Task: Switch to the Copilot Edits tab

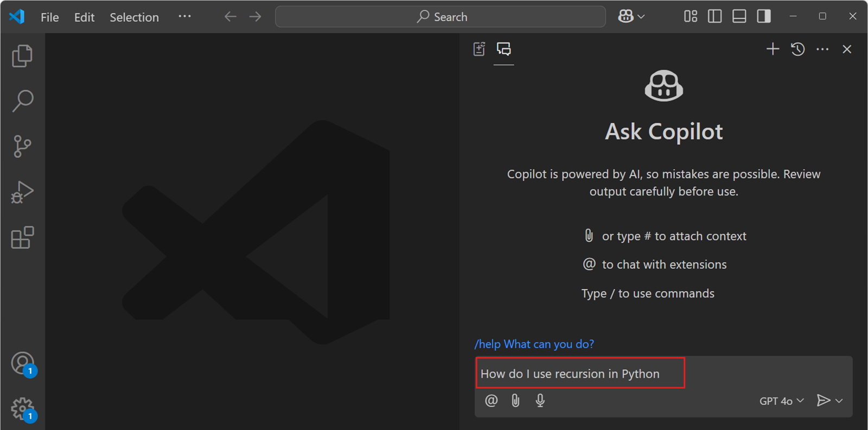Action: pyautogui.click(x=479, y=49)
